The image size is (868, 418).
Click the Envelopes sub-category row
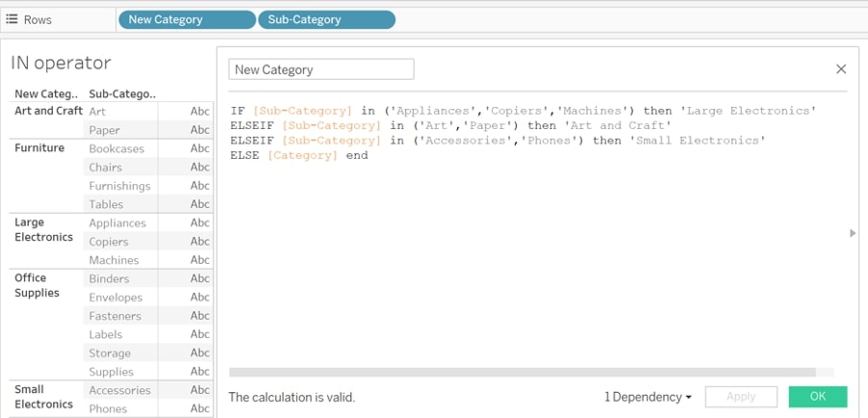120,298
